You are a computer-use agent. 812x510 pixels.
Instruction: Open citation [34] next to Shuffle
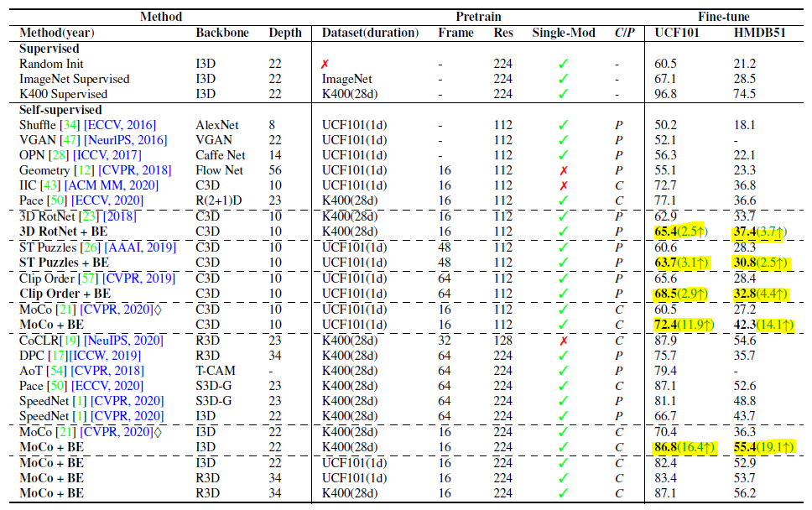tap(69, 124)
